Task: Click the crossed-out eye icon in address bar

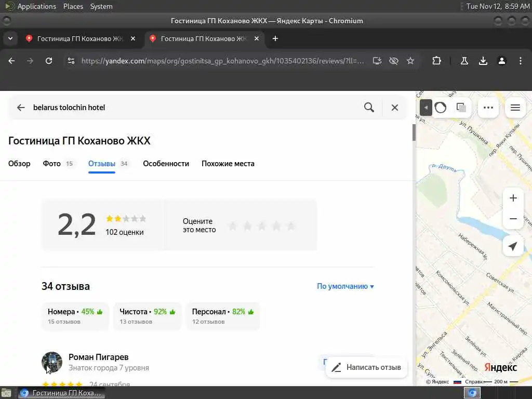Action: pyautogui.click(x=394, y=61)
